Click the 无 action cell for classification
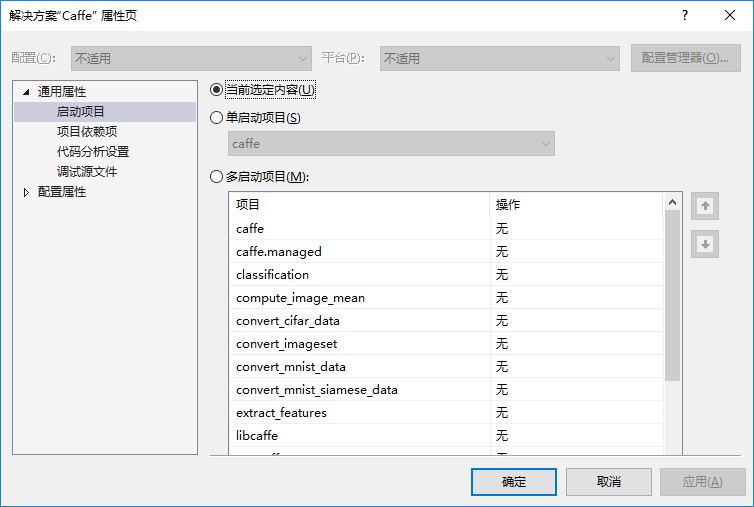Viewport: 754px width, 507px height. pyautogui.click(x=577, y=275)
